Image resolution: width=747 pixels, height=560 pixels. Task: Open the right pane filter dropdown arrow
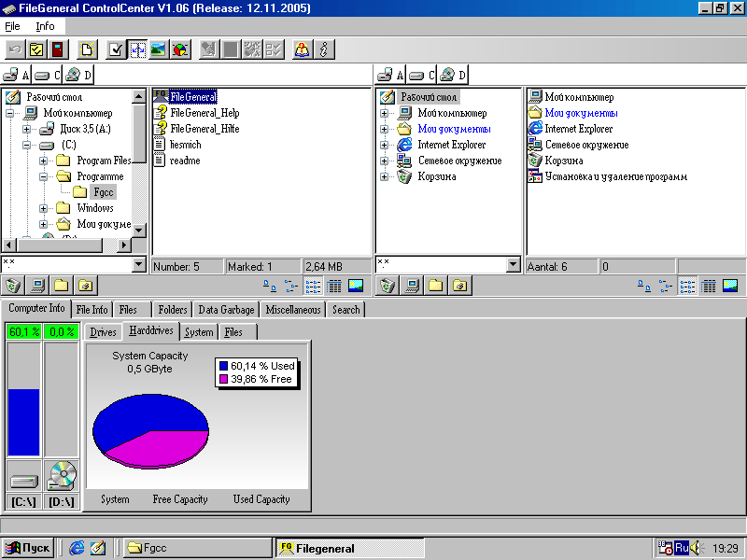click(x=513, y=264)
